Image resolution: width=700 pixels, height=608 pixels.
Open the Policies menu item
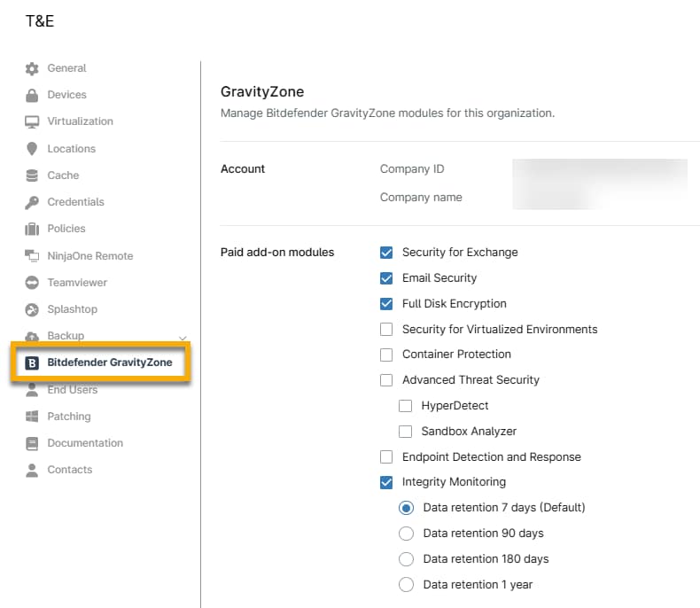point(66,229)
